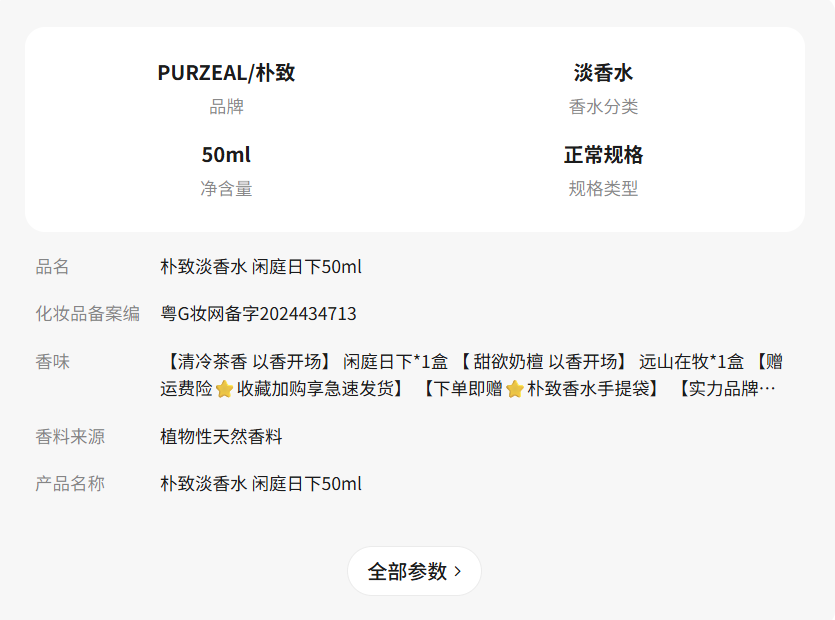Select filing number 粤G妆网备字2024434713

click(258, 314)
